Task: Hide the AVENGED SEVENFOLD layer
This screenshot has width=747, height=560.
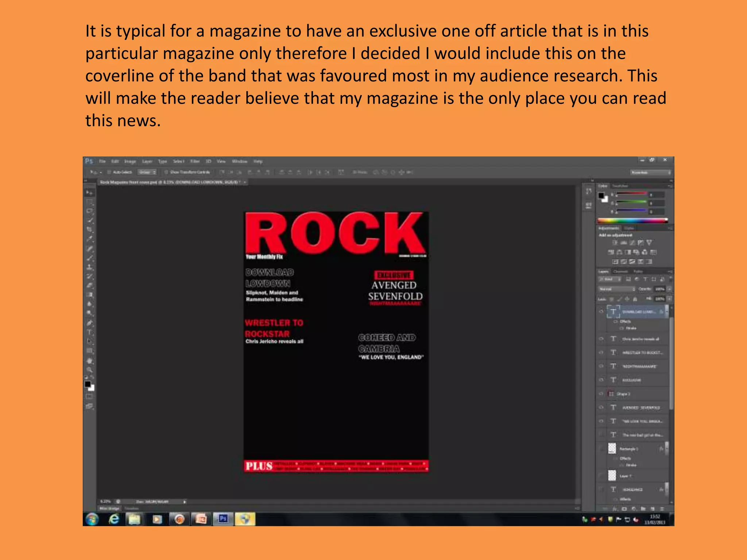Action: point(601,407)
